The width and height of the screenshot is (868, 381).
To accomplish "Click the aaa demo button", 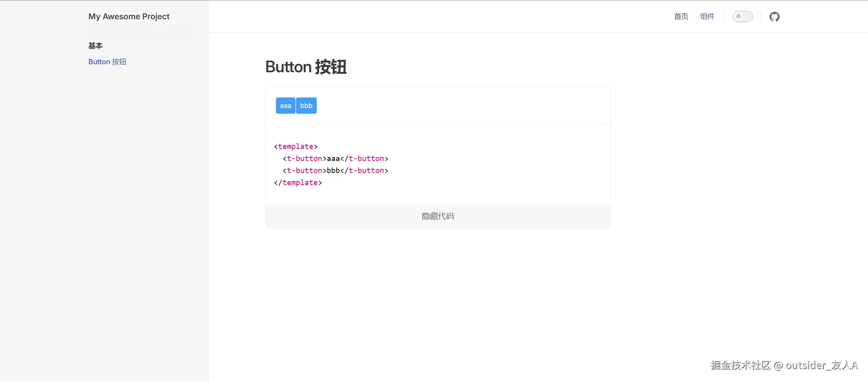I will (285, 105).
